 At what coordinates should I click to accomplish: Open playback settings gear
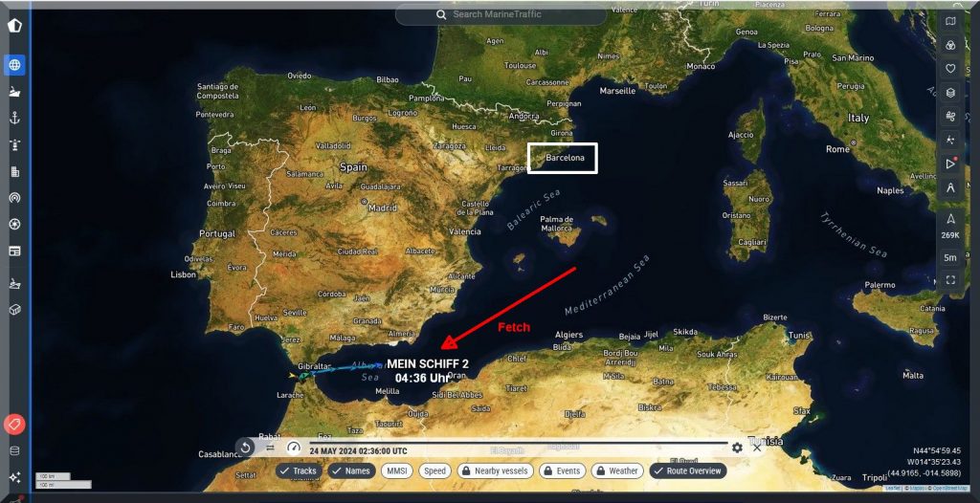coord(737,448)
